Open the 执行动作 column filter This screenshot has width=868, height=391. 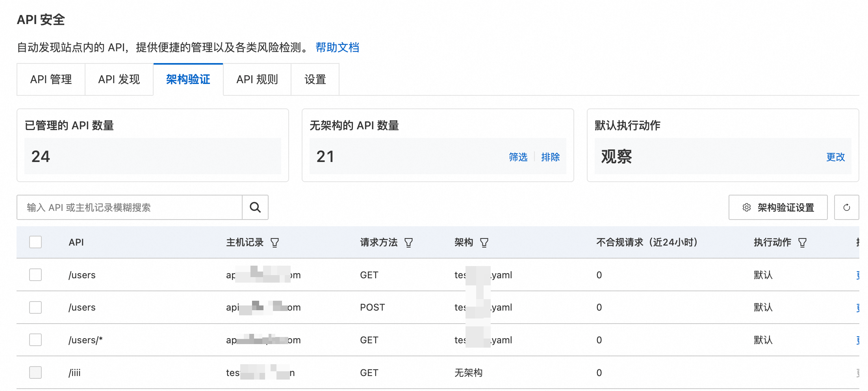coord(803,242)
